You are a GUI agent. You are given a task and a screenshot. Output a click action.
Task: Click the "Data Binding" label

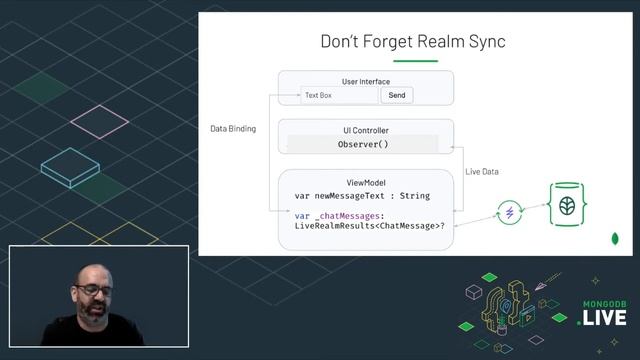coord(233,129)
